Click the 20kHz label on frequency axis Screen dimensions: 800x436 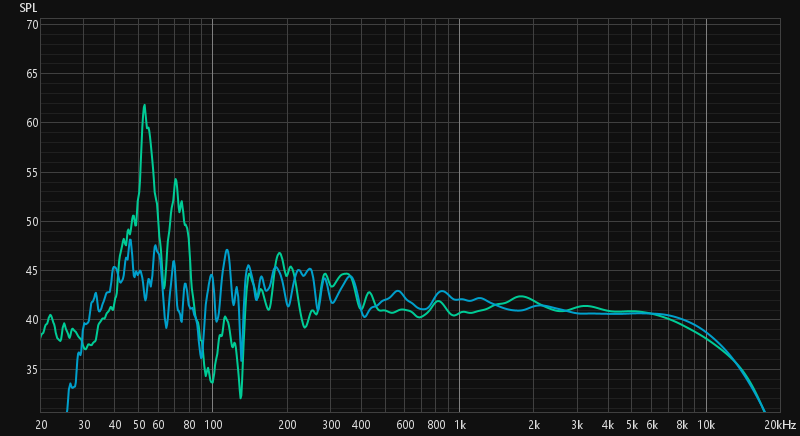(x=779, y=425)
